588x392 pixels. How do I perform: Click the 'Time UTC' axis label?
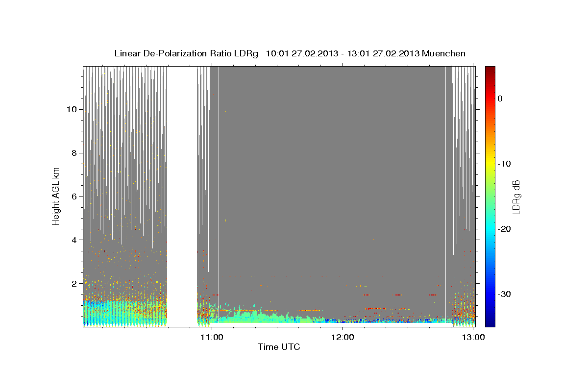pyautogui.click(x=279, y=347)
